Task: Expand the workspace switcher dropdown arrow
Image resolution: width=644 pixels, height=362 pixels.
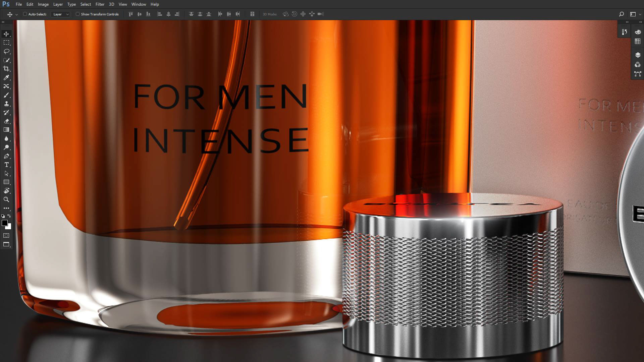Action: [x=640, y=14]
